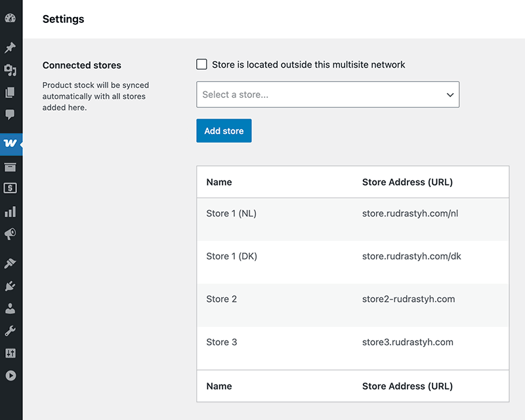525x420 pixels.
Task: Open Users person icon
Action: (10, 308)
